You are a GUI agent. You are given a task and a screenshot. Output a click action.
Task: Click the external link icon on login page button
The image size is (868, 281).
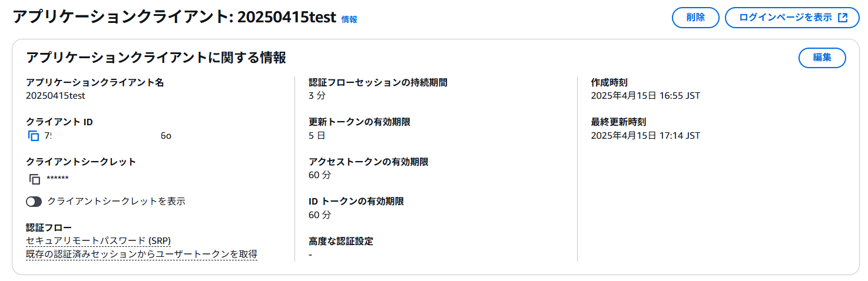click(x=843, y=18)
